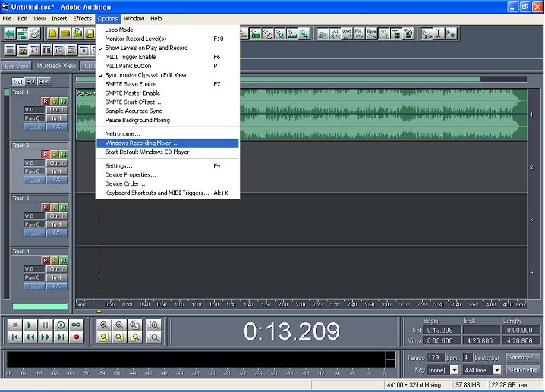Viewport: 545px width, 392px height.
Task: Click the Tempo 129 bpm field
Action: 436,357
